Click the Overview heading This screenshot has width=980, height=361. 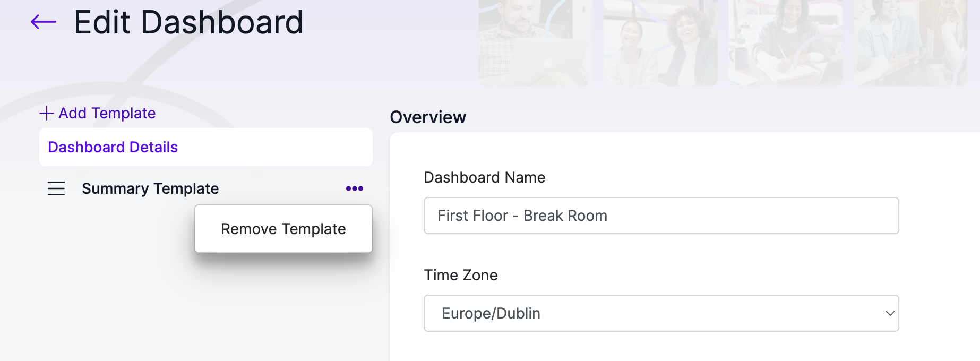click(x=428, y=117)
